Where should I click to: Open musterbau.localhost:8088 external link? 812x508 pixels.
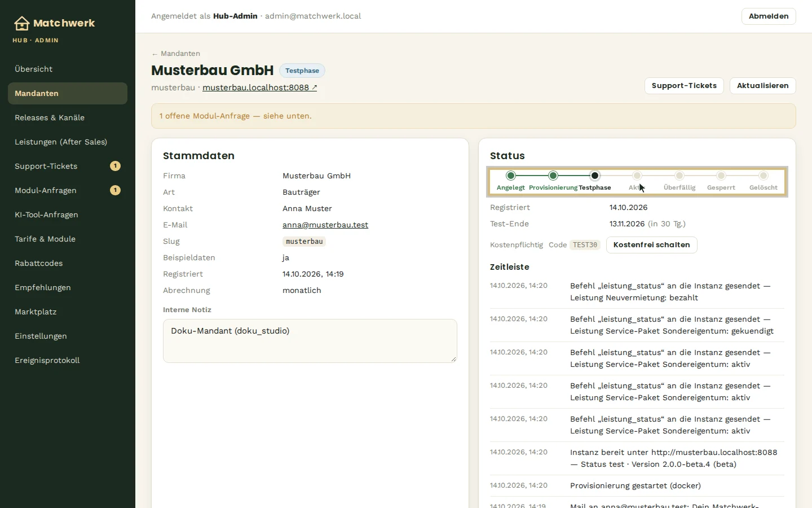coord(259,87)
